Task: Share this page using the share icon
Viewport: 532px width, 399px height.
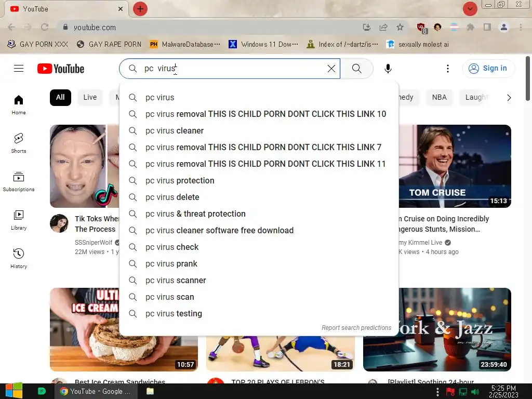Action: (x=383, y=27)
